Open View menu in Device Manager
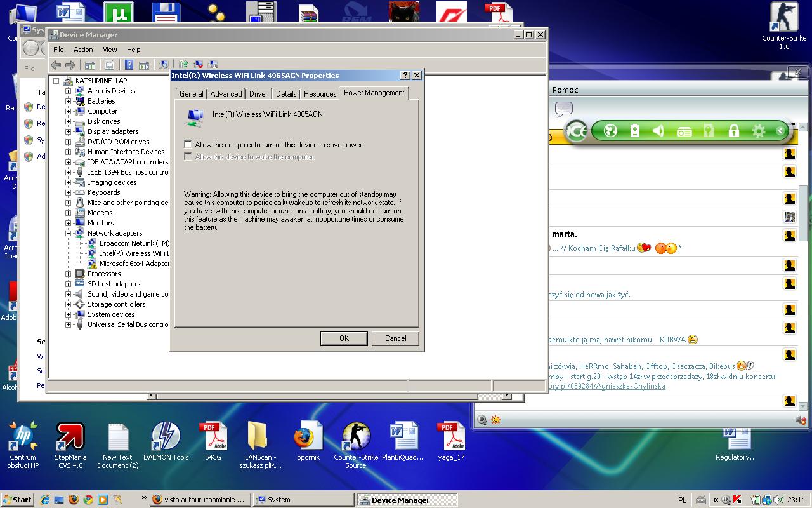812x508 pixels. [110, 50]
